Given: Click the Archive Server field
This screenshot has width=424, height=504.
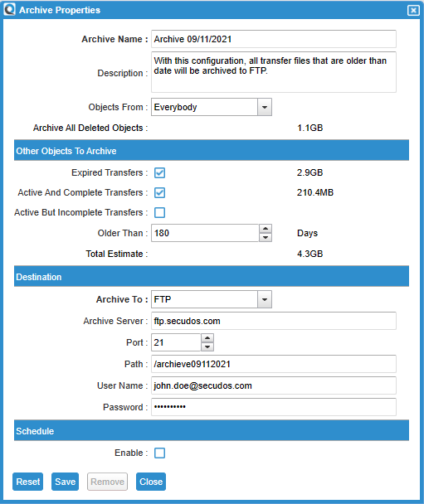Looking at the screenshot, I should 274,321.
